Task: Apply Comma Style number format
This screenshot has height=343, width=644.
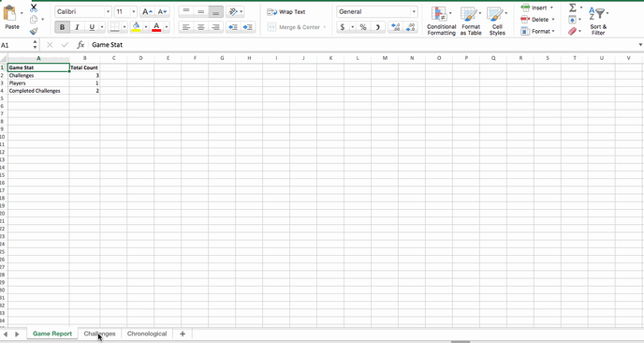Action: [x=378, y=27]
